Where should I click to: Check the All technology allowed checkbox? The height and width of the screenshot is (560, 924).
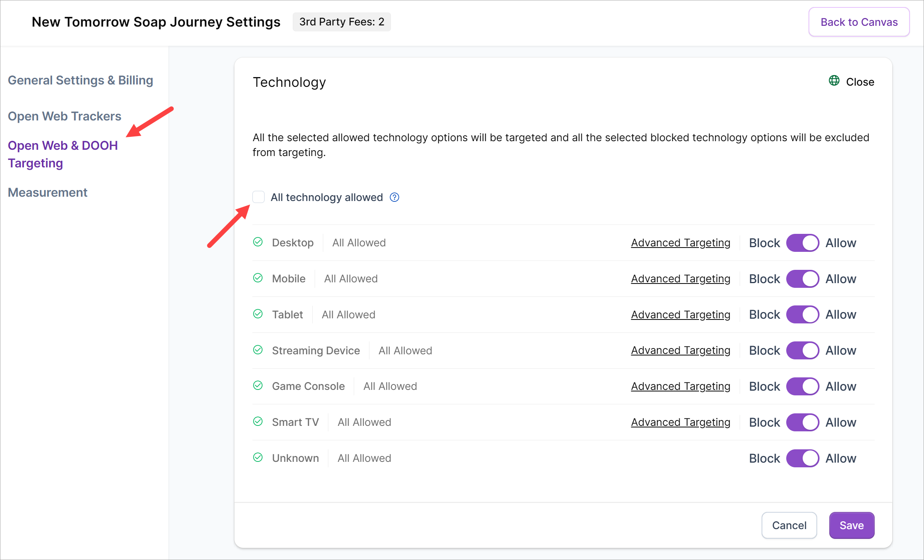(259, 197)
